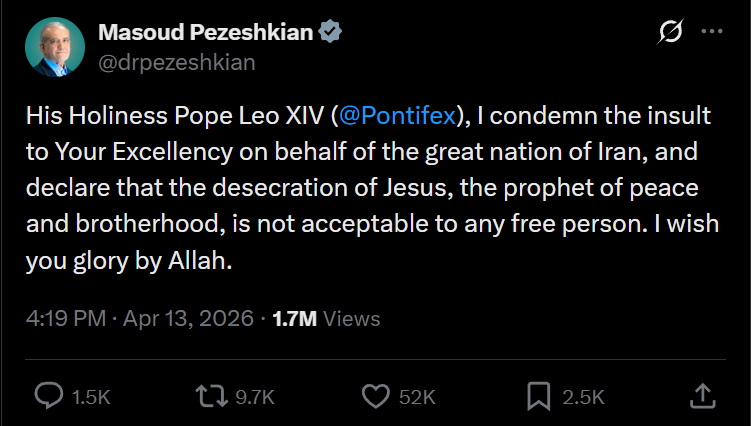Click the tweet body text to expand
Viewport: 751px width, 426px height.
370,188
